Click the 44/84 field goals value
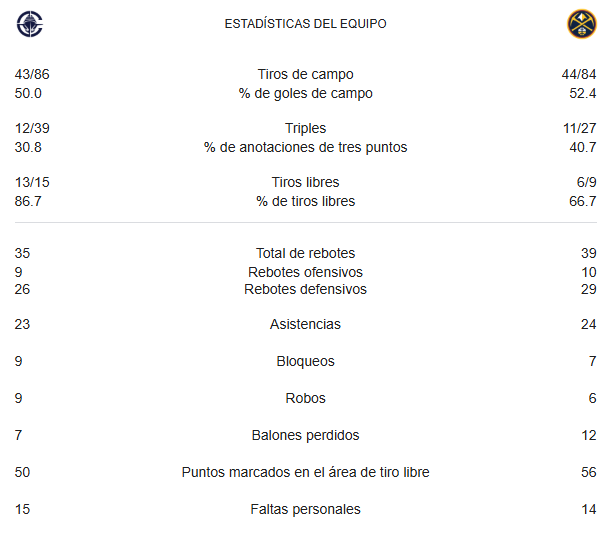The height and width of the screenshot is (533, 613). tap(579, 74)
